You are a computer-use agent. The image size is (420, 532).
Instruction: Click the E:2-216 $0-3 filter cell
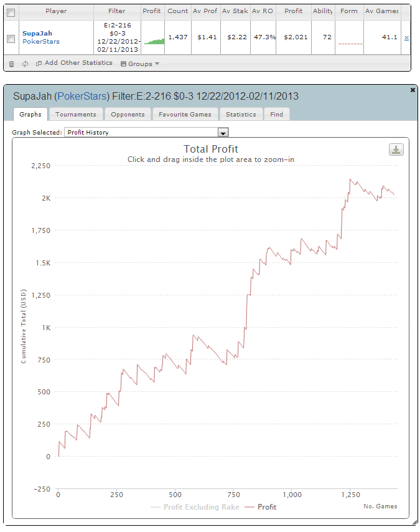117,37
